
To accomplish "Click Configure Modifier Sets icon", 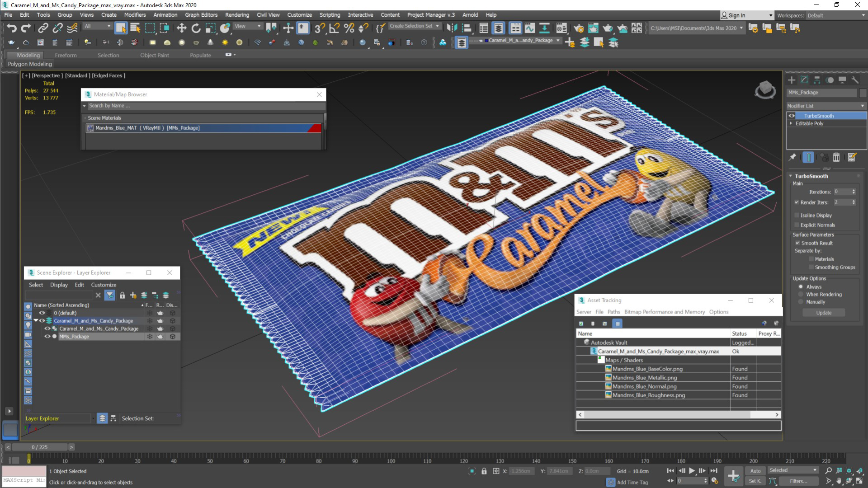I will pos(852,157).
